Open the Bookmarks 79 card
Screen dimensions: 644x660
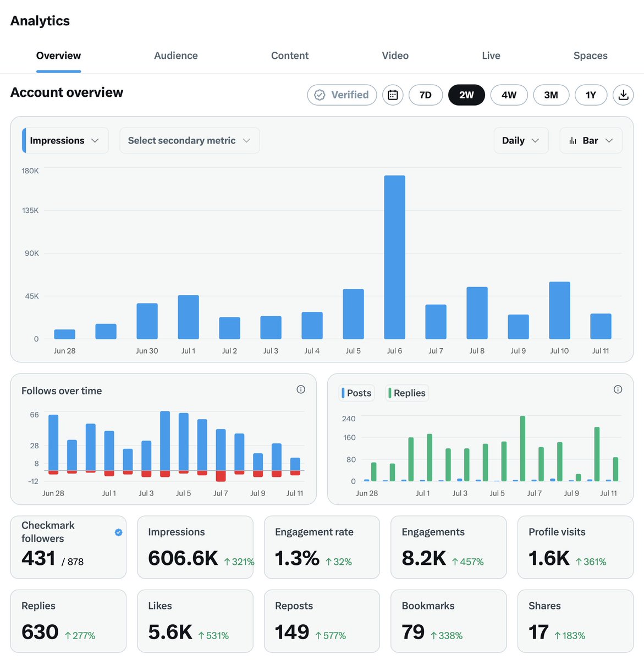point(449,621)
